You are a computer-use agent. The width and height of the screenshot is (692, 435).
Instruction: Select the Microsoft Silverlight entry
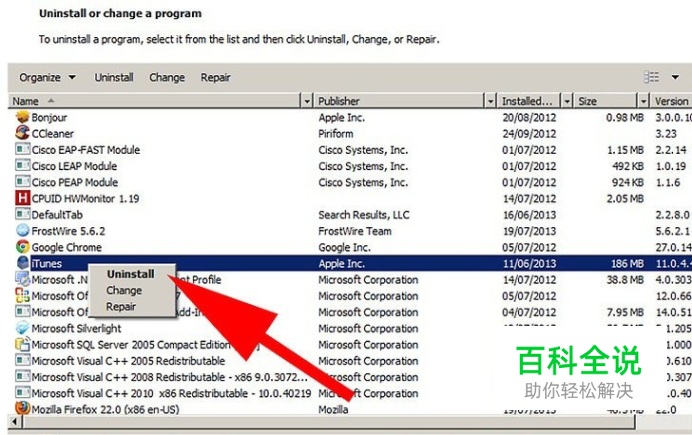tap(76, 328)
